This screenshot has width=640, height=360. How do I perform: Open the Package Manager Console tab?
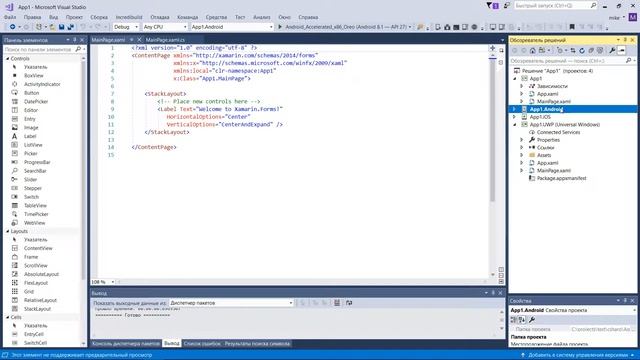(x=126, y=344)
